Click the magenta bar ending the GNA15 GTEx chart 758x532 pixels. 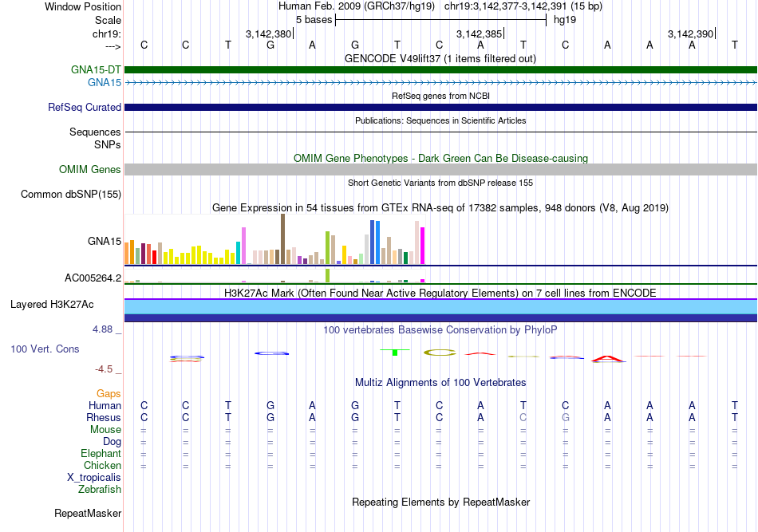click(423, 246)
